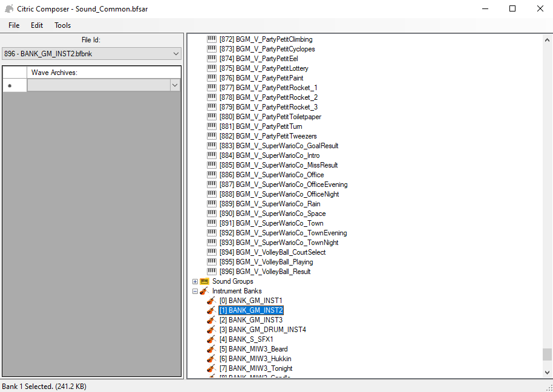This screenshot has width=553, height=392.
Task: Minimize the Citric Composer window
Action: [x=485, y=9]
